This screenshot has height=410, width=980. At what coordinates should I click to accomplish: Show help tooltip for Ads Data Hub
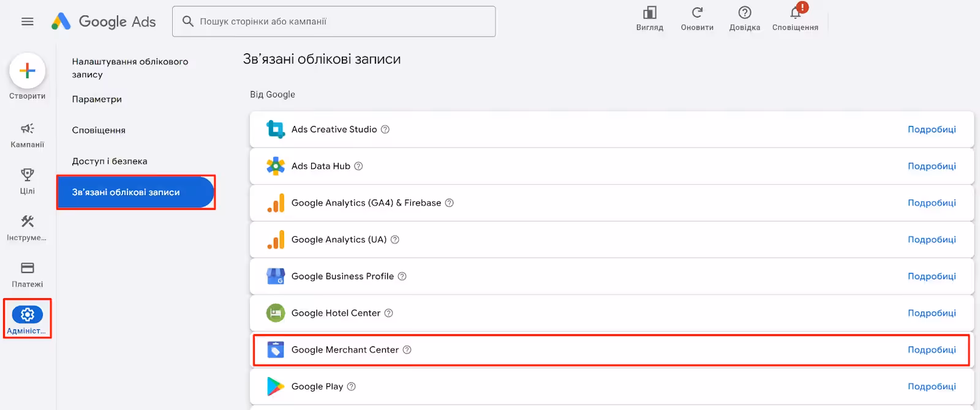[359, 166]
